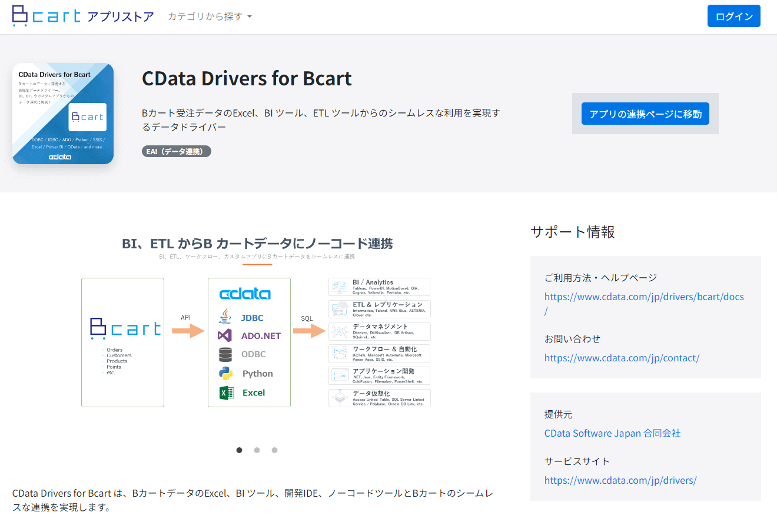Click the ログイン button
Screen dimensions: 777x532
733,16
